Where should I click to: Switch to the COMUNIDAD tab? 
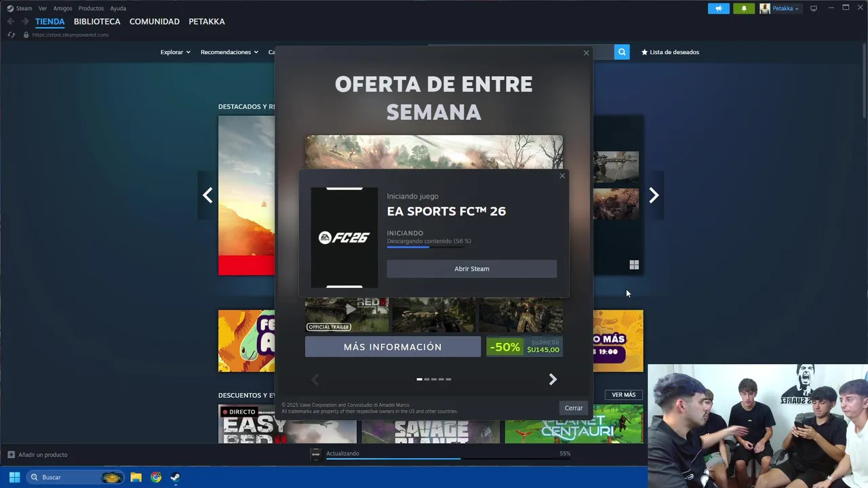point(155,22)
